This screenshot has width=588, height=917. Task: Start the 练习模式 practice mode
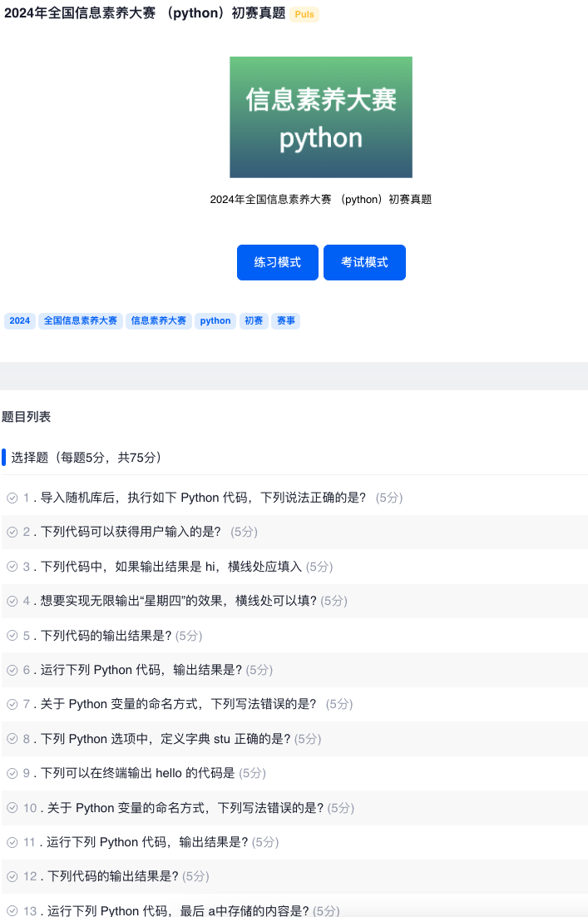[x=278, y=263]
